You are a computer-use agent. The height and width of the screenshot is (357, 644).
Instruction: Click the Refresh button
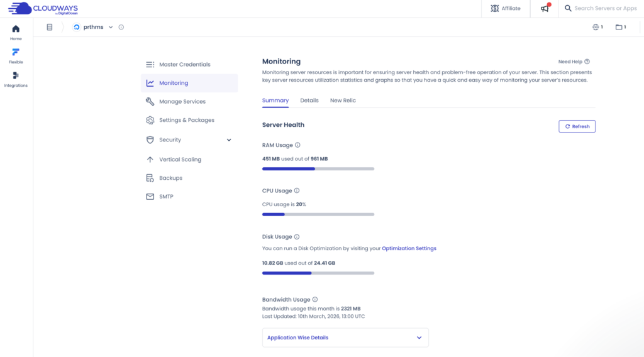[577, 126]
